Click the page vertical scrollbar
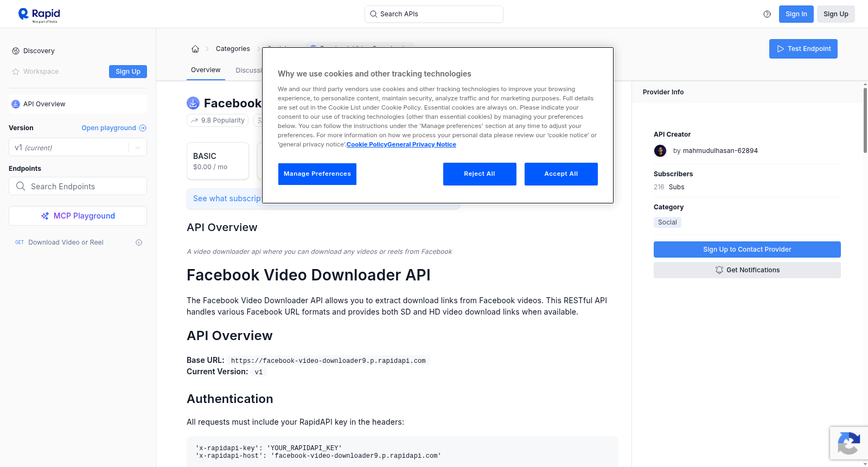This screenshot has height=467, width=868. tap(865, 119)
